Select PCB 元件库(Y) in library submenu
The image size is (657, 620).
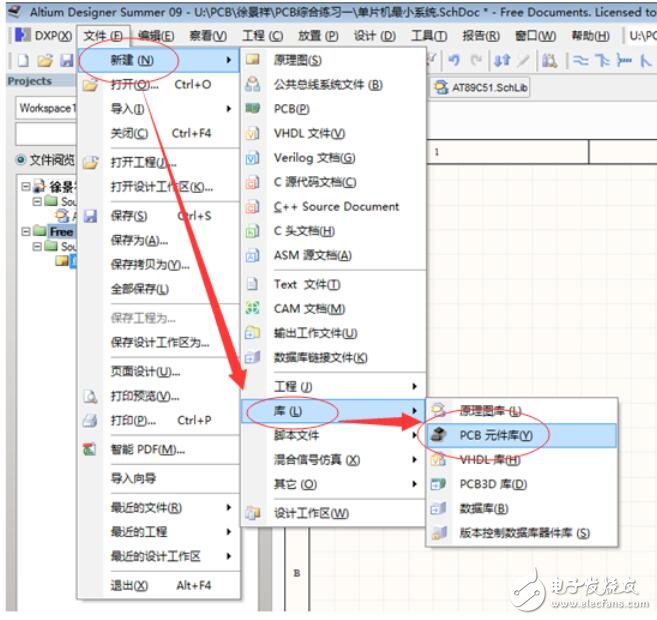pyautogui.click(x=522, y=436)
